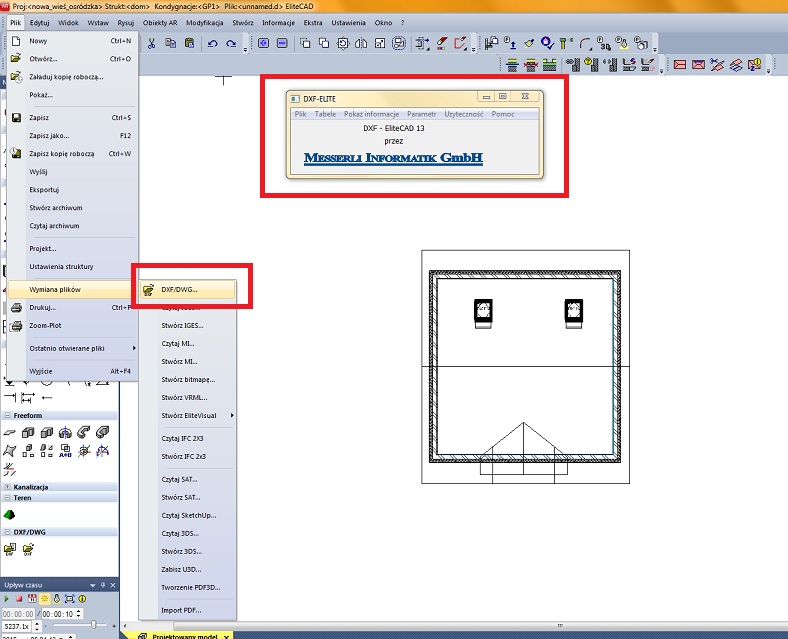Collapse the DXF/DWG section
This screenshot has width=788, height=639.
[7, 531]
